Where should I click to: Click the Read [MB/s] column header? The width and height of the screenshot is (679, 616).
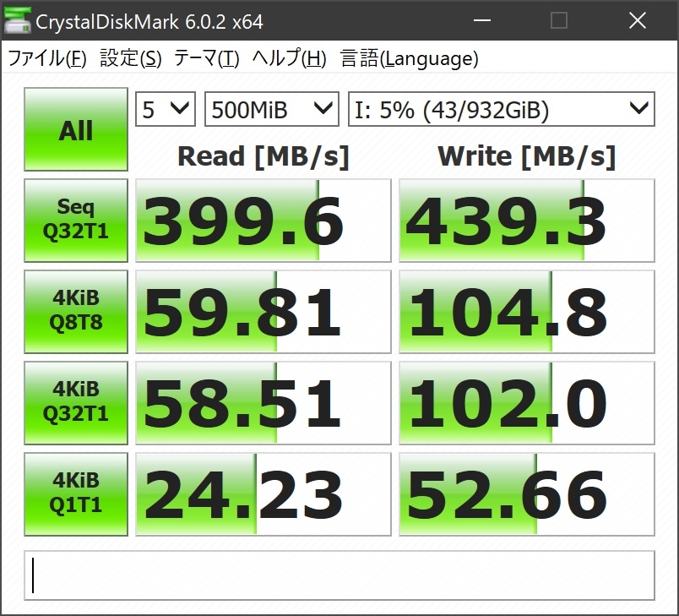point(263,156)
